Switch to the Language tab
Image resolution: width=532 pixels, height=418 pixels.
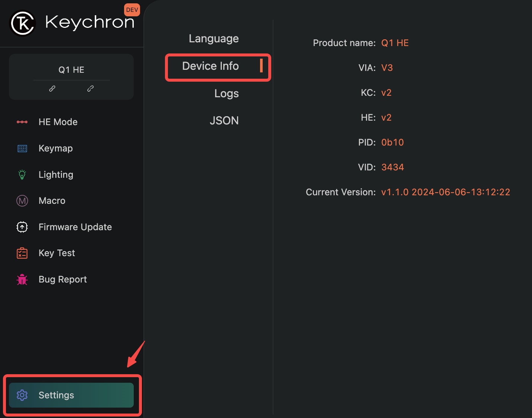[x=214, y=39]
